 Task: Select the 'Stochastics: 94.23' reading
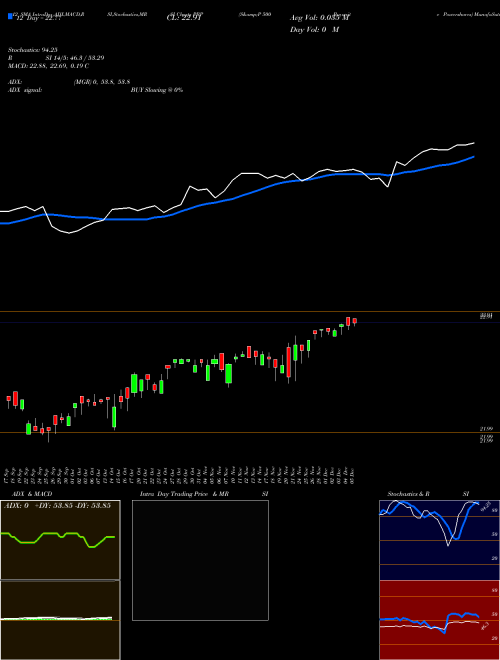coord(32,50)
